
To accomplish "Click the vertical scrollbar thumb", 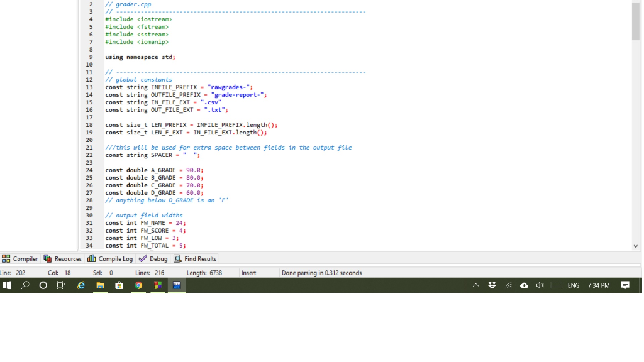I will tap(635, 21).
